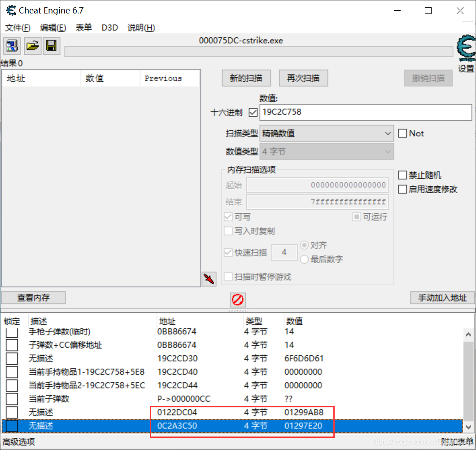Click the Cheat Engine title bar icon
This screenshot has height=450, width=476.
(11, 11)
